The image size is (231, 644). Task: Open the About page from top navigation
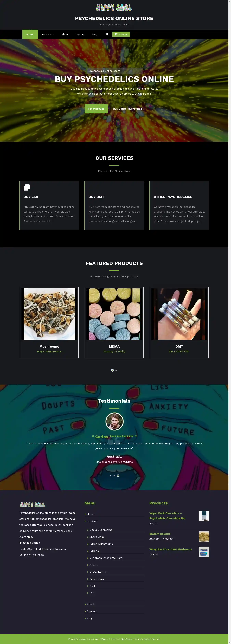pyautogui.click(x=65, y=34)
